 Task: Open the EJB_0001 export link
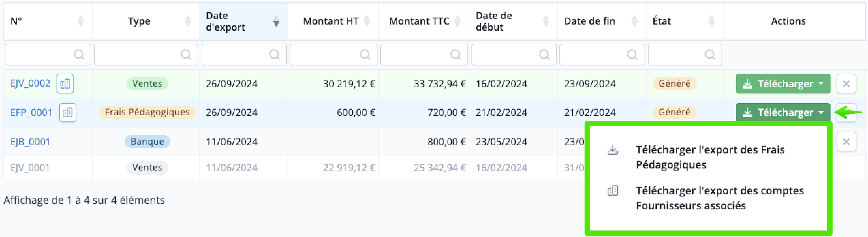pos(30,142)
